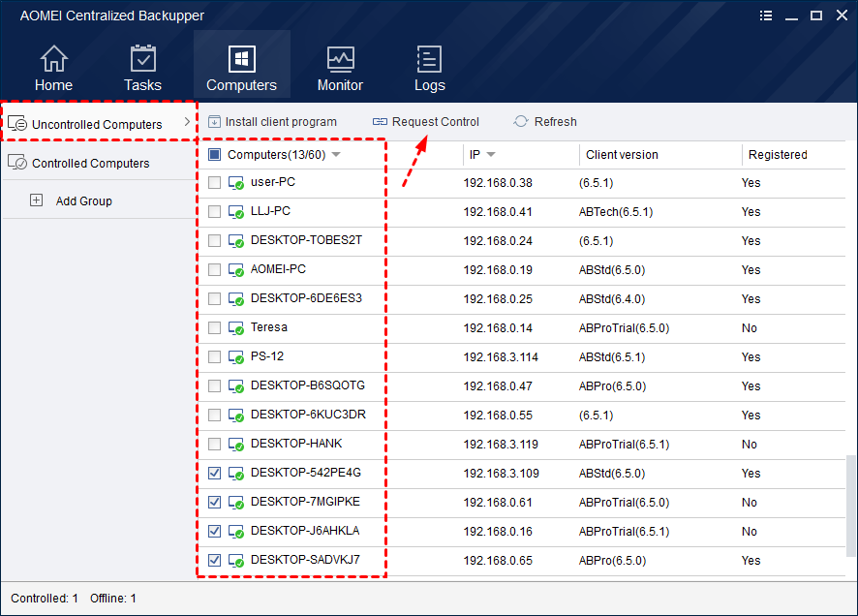This screenshot has width=858, height=616.
Task: Click the Registered column header
Action: (778, 155)
